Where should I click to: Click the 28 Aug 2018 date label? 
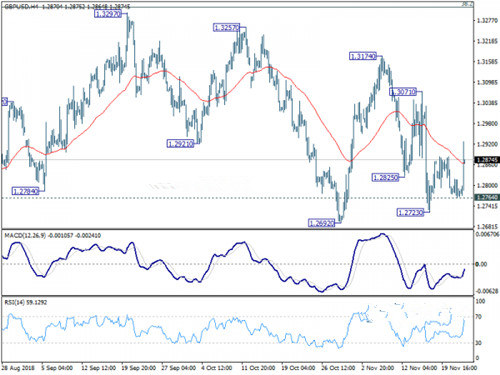click(18, 368)
